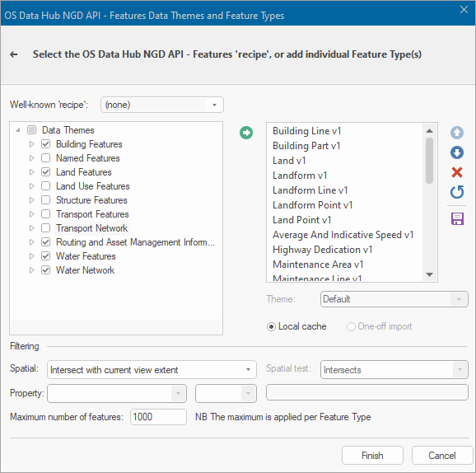The image size is (476, 473).
Task: Expand the Transport Features node
Action: [31, 214]
